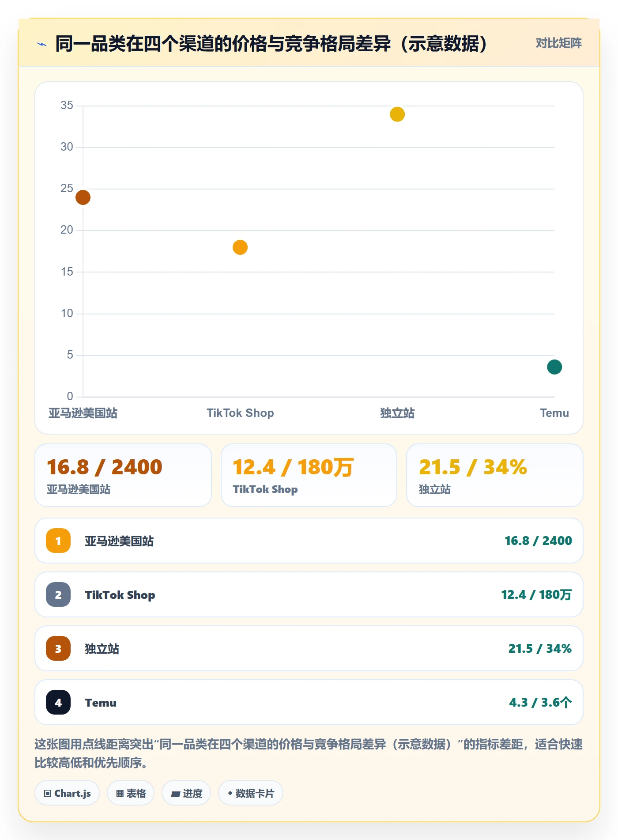This screenshot has height=840, width=618.
Task: Click the 独立站 yellow data point
Action: pyautogui.click(x=397, y=114)
